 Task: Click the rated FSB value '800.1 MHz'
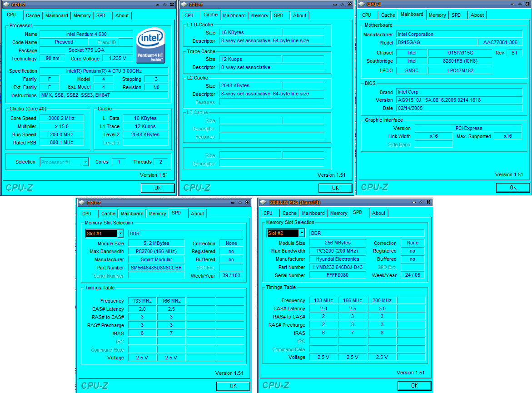coord(61,143)
